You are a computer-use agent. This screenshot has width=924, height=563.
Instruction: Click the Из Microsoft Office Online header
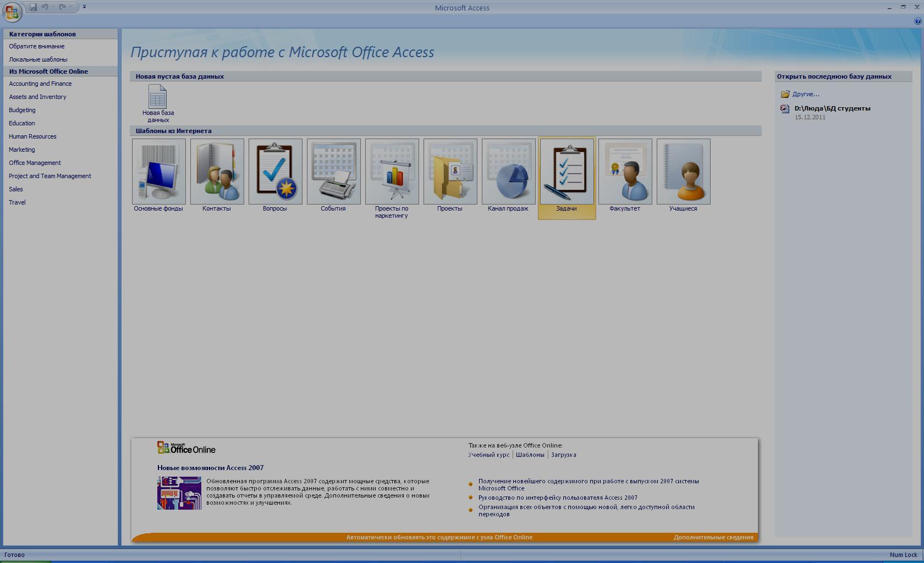pyautogui.click(x=61, y=71)
